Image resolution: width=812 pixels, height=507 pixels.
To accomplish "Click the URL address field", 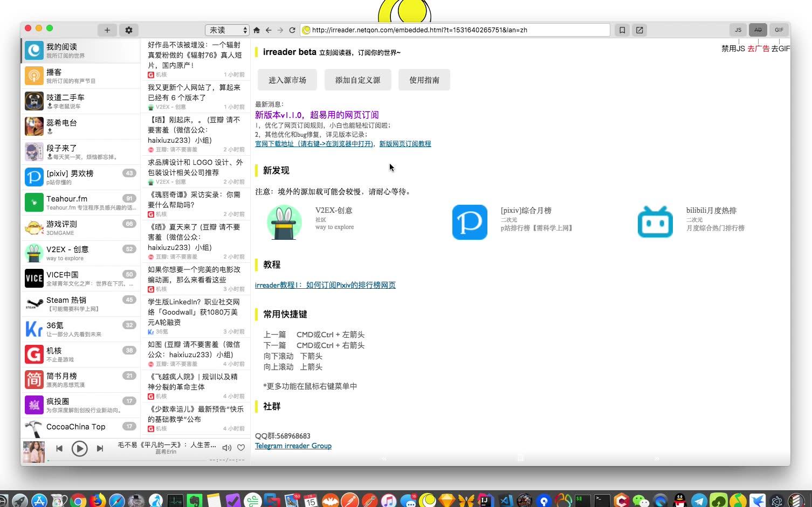I will click(455, 30).
